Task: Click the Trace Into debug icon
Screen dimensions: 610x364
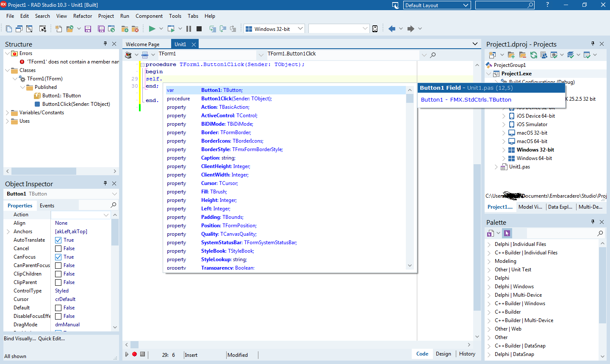Action: [213, 29]
